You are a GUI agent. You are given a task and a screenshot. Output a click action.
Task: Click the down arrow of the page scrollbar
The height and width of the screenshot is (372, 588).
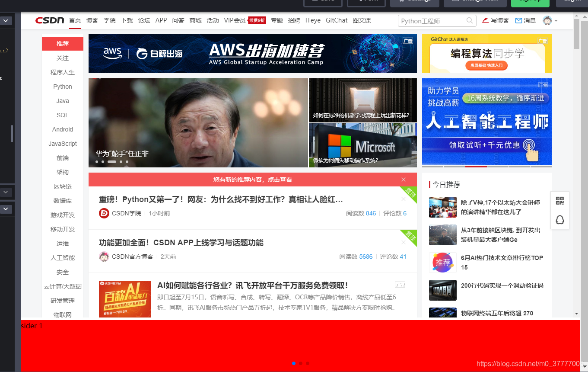click(576, 314)
